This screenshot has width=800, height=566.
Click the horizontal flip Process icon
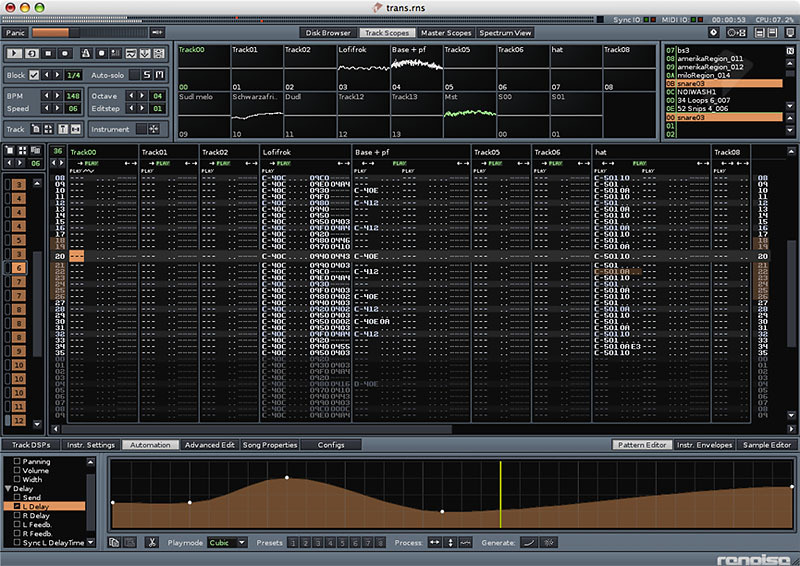pyautogui.click(x=434, y=542)
